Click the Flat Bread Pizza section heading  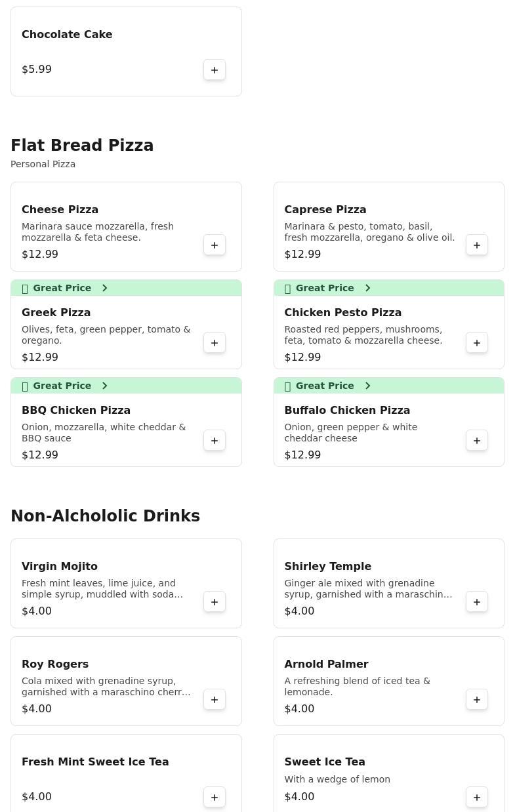pyautogui.click(x=82, y=146)
